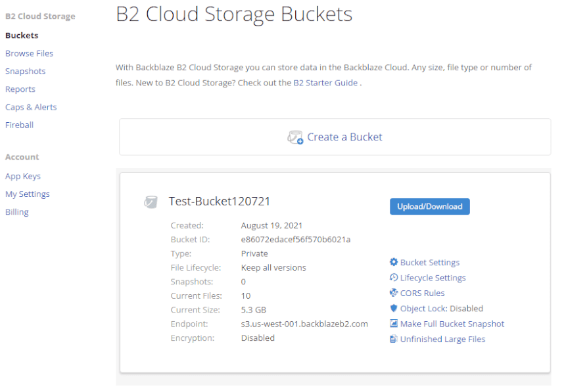Click the Lifecycle Settings clock icon
The image size is (564, 392).
click(x=394, y=277)
